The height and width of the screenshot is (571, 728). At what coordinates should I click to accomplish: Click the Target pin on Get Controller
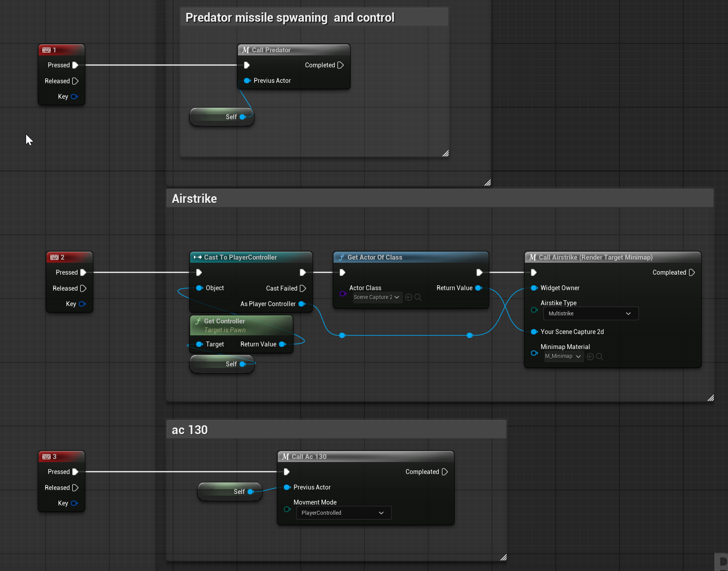coord(199,344)
